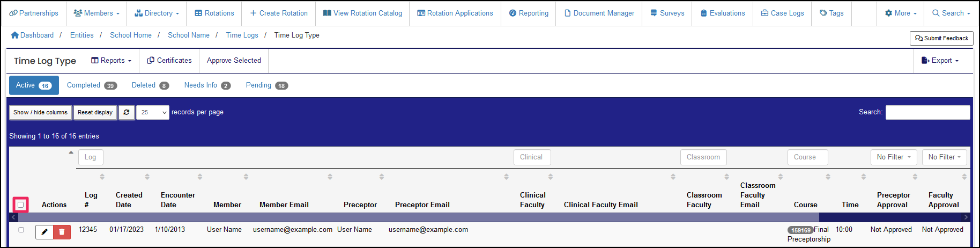
Task: Expand the Search dropdown in navbar
Action: pos(951,13)
